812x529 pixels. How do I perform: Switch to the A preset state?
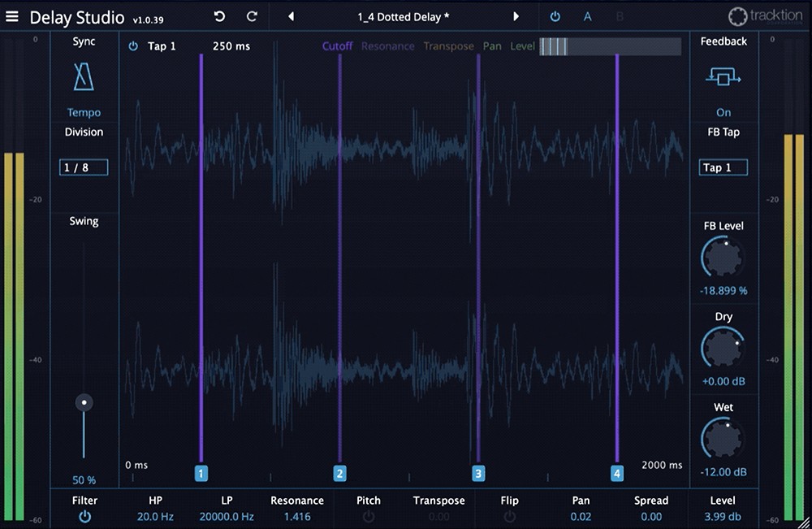click(587, 16)
